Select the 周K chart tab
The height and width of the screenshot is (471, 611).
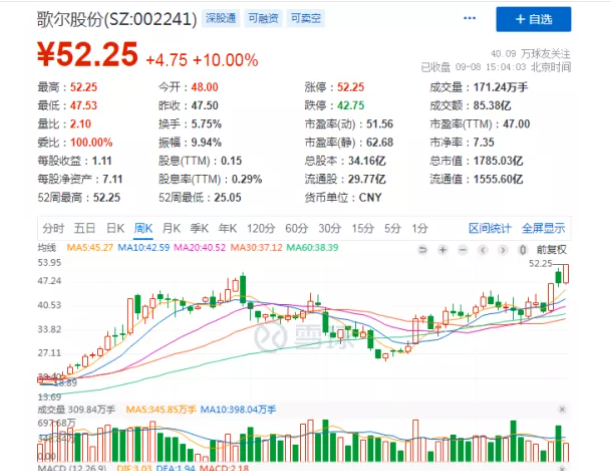tap(143, 228)
